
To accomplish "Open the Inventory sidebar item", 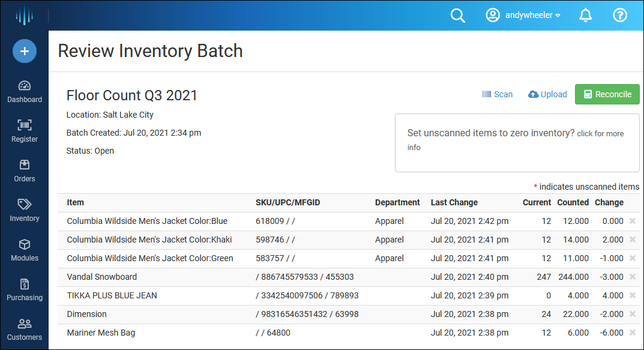I will point(25,210).
